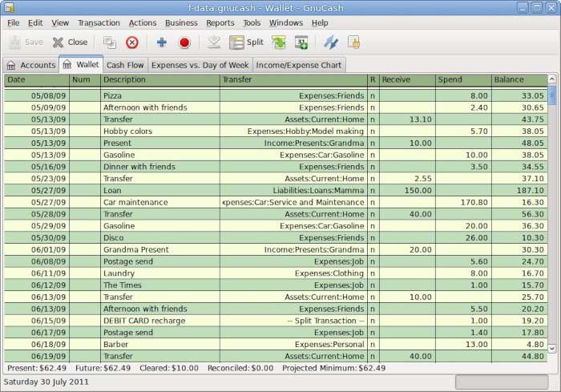Click the Balance column header
Image resolution: width=561 pixels, height=392 pixels.
519,80
